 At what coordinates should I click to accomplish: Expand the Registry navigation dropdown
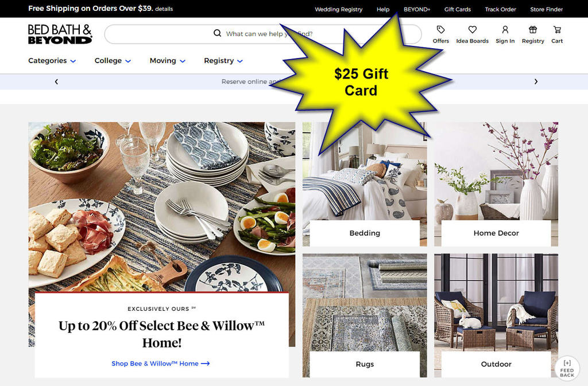(223, 61)
